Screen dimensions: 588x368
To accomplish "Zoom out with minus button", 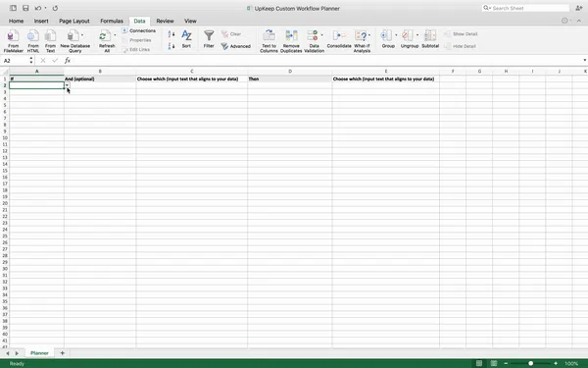I will (506, 363).
